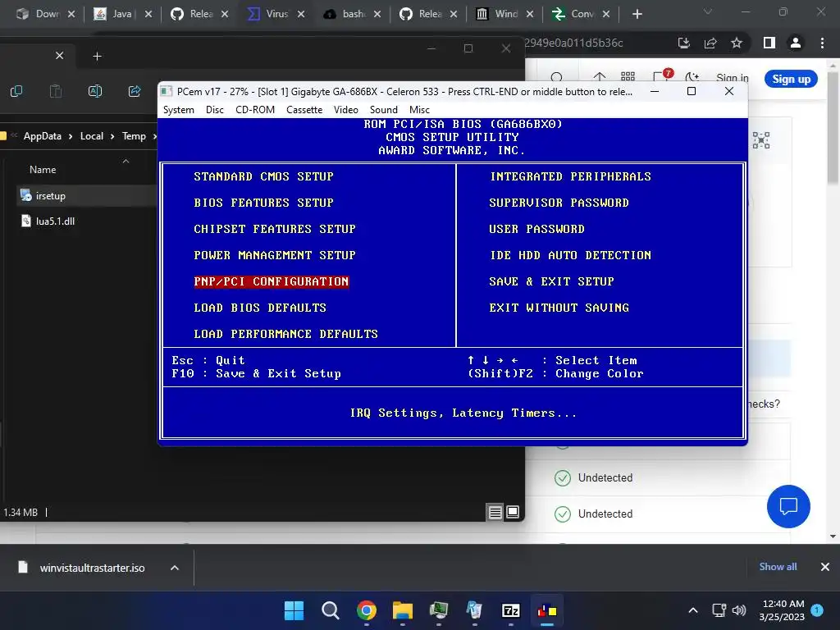Open the volume control in system tray
The height and width of the screenshot is (630, 840).
point(739,610)
